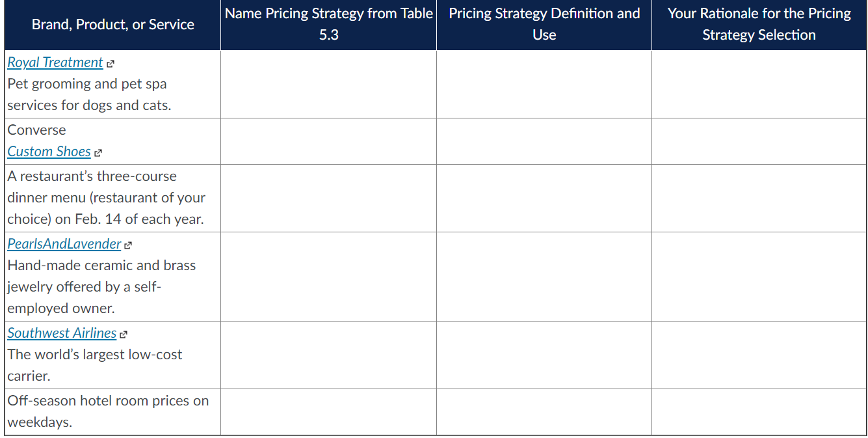Click 'Off-season hotel room prices on weekdays' text
The image size is (868, 438).
[108, 411]
